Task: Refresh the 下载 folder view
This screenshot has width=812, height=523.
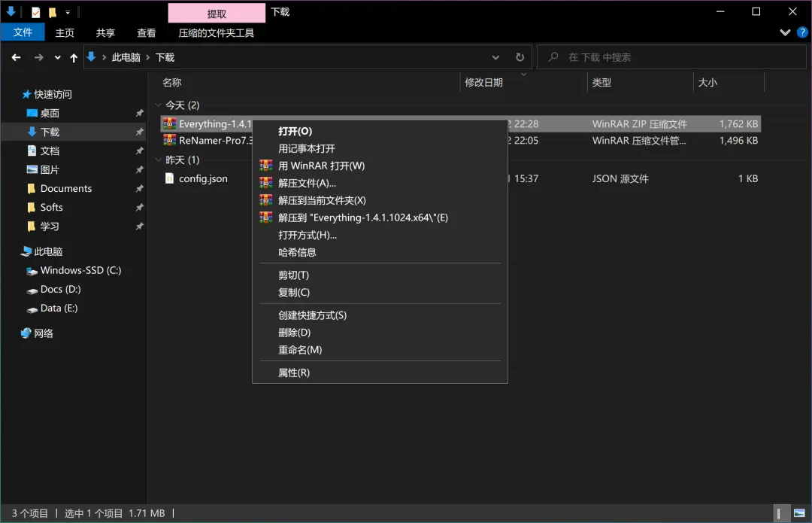Action: click(520, 57)
